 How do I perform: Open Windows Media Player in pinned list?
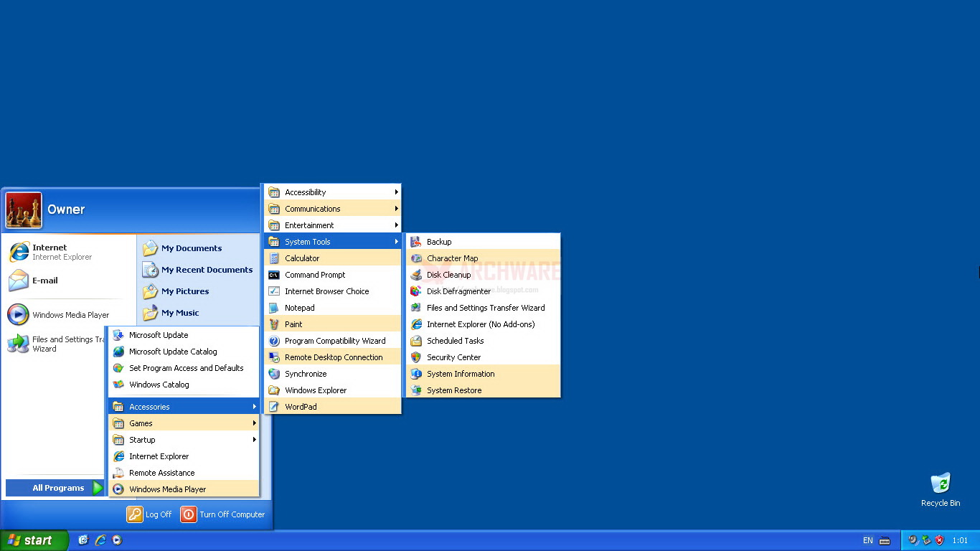(x=70, y=315)
